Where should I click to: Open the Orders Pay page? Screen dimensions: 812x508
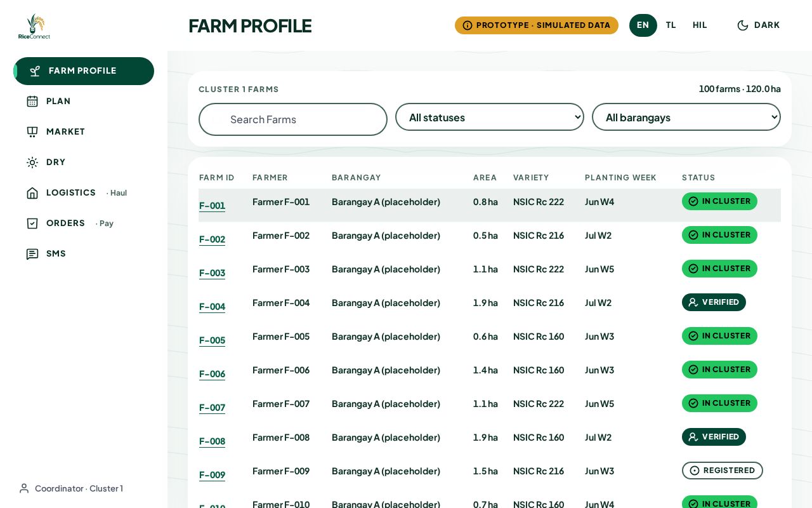click(x=84, y=224)
